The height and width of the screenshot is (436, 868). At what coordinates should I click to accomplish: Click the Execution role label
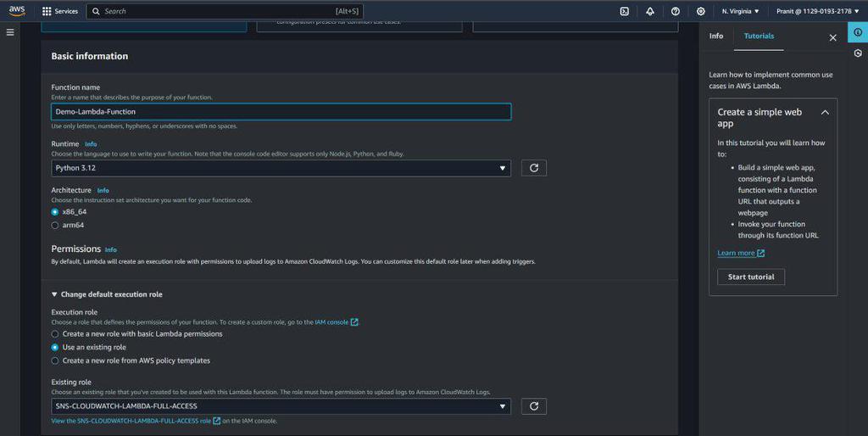75,312
